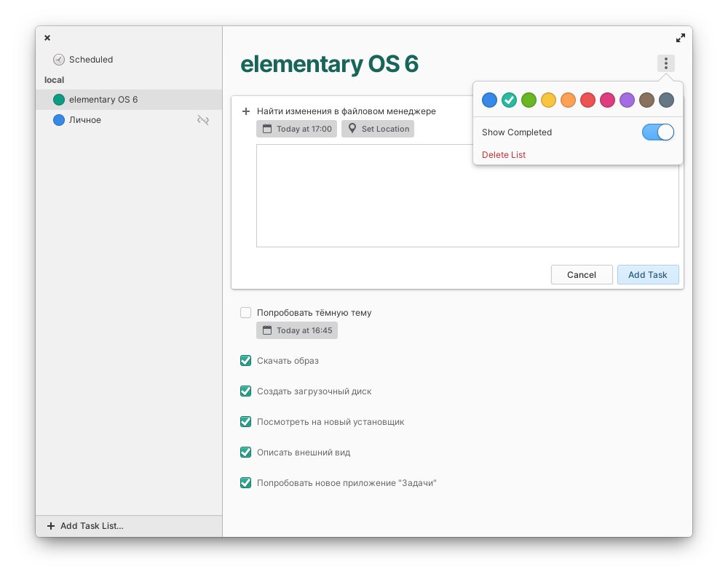Click the task description text area

(x=467, y=196)
